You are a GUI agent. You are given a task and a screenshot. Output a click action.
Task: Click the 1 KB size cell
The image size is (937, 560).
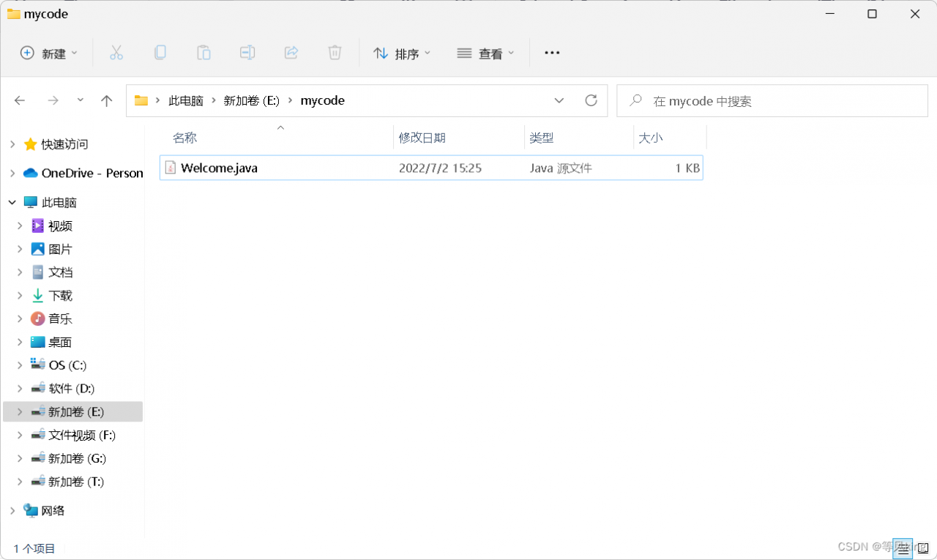[x=687, y=168]
